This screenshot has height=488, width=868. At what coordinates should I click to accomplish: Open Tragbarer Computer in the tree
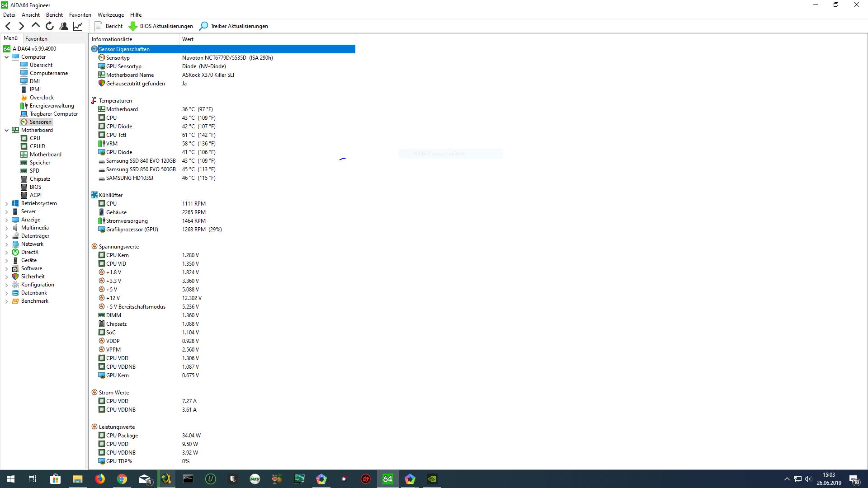[53, 114]
